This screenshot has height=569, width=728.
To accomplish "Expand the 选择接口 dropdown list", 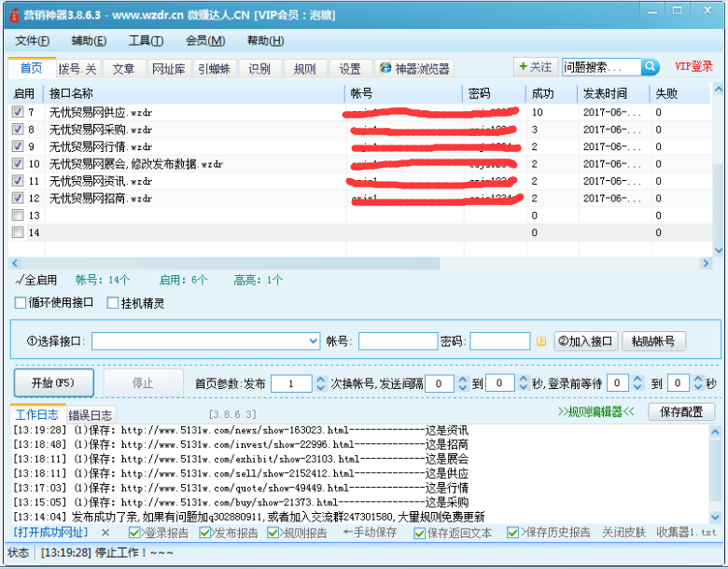I will pos(313,341).
